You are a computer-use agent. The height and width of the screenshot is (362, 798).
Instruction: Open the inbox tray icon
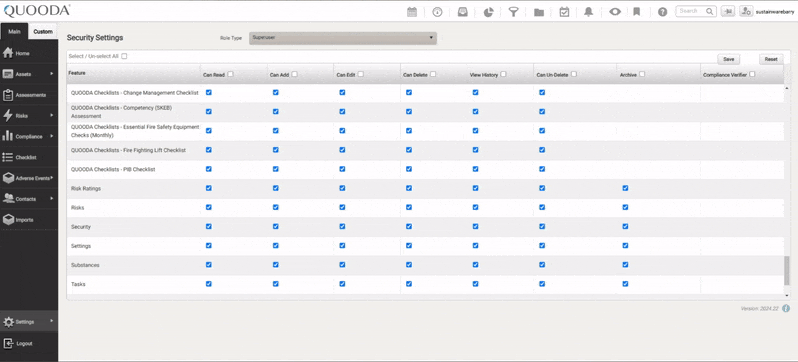(x=463, y=12)
